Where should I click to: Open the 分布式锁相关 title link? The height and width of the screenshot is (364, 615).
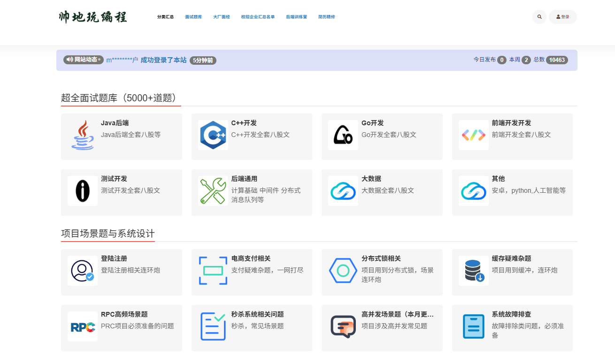pos(381,258)
